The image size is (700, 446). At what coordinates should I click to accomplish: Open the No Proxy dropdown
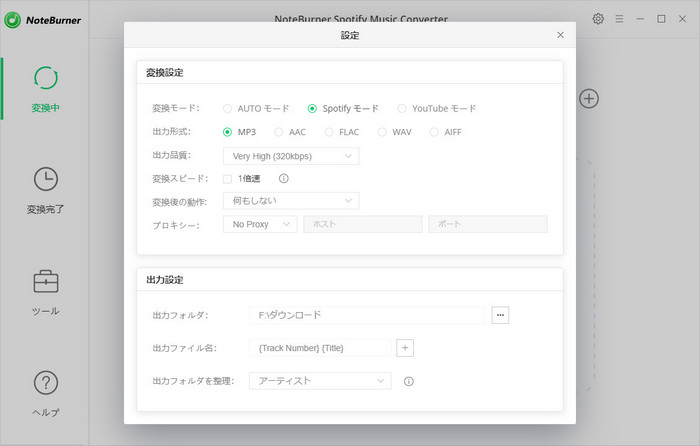tap(260, 224)
